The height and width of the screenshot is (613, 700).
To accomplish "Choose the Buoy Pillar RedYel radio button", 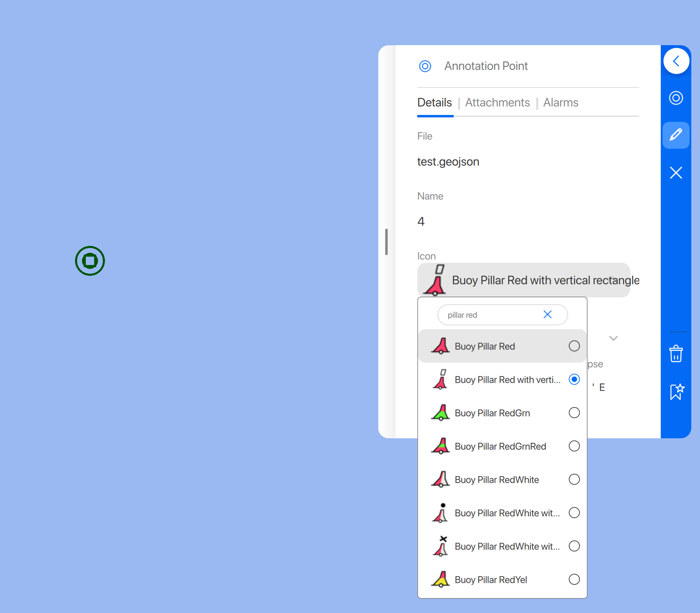I will (x=574, y=579).
